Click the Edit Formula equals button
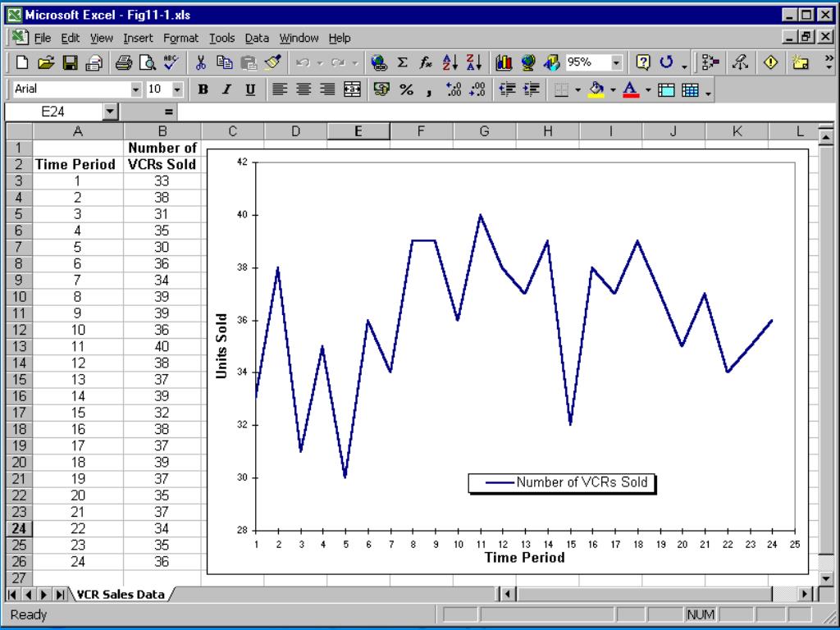The image size is (840, 630). [x=169, y=112]
